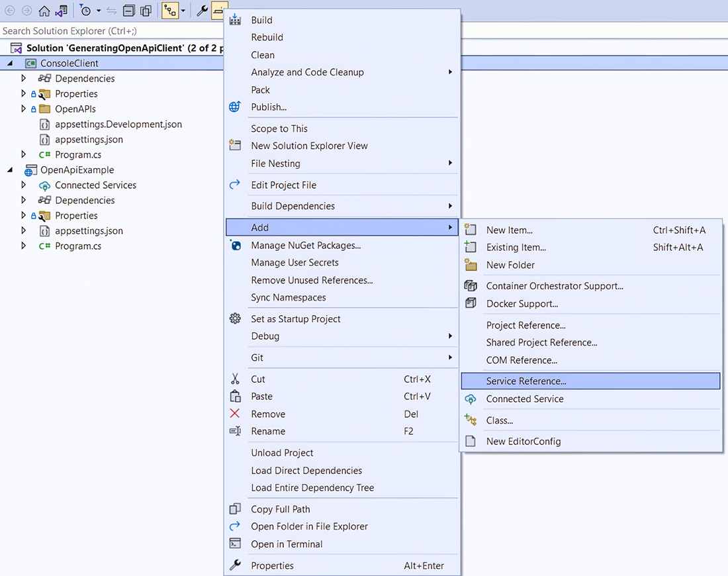The height and width of the screenshot is (576, 728).
Task: Toggle the Show All Files toolbar button
Action: [146, 11]
